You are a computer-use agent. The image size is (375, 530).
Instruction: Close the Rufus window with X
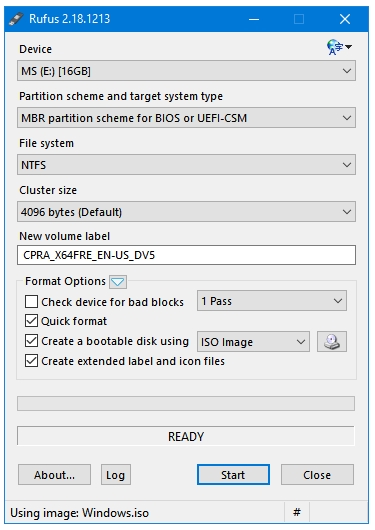coord(345,19)
